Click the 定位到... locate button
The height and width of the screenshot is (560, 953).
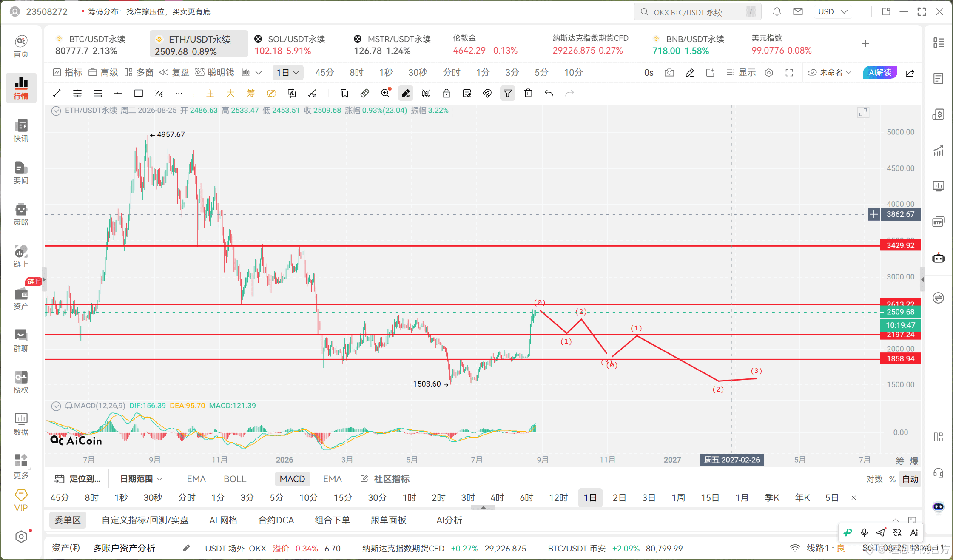pyautogui.click(x=77, y=479)
